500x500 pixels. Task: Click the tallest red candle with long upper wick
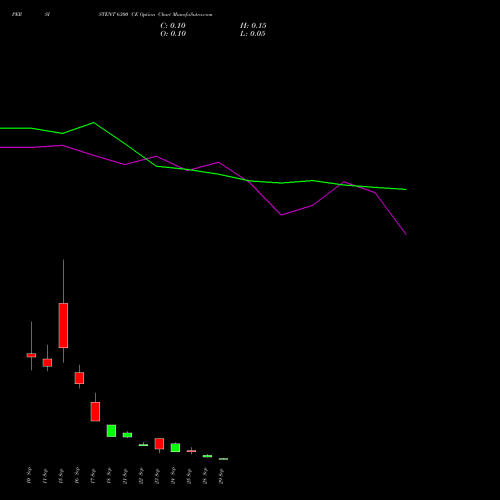[x=63, y=325]
